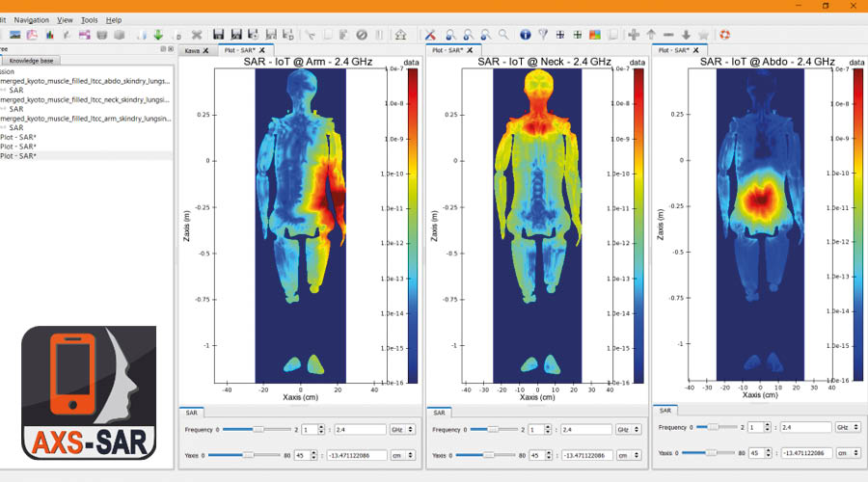Screen dimensions: 868x482
Task: Click the first save floppy disk icon
Action: pyautogui.click(x=219, y=35)
